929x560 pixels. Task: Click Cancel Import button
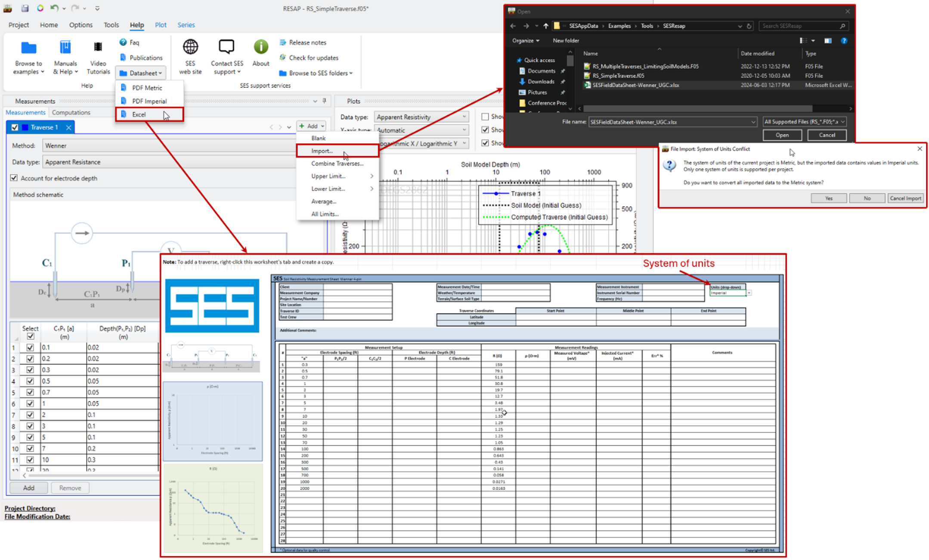tap(905, 198)
